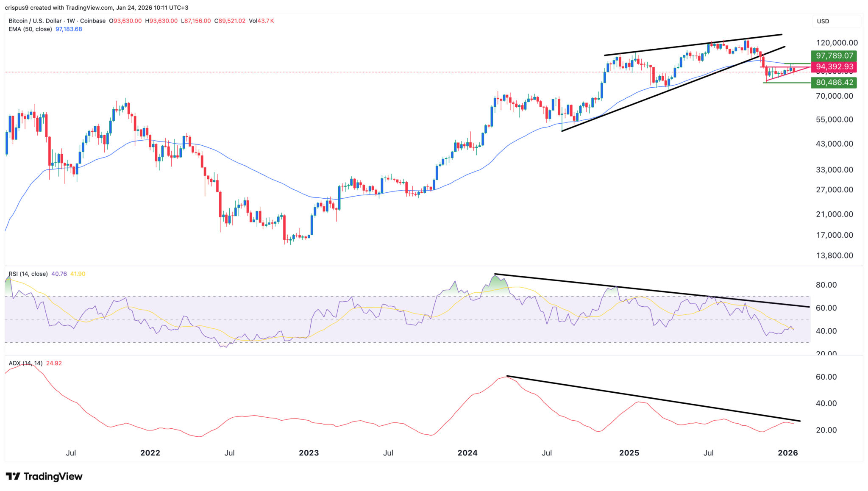Image resolution: width=868 pixels, height=491 pixels.
Task: Click the Vol 43.7K volume readout
Action: pyautogui.click(x=261, y=21)
